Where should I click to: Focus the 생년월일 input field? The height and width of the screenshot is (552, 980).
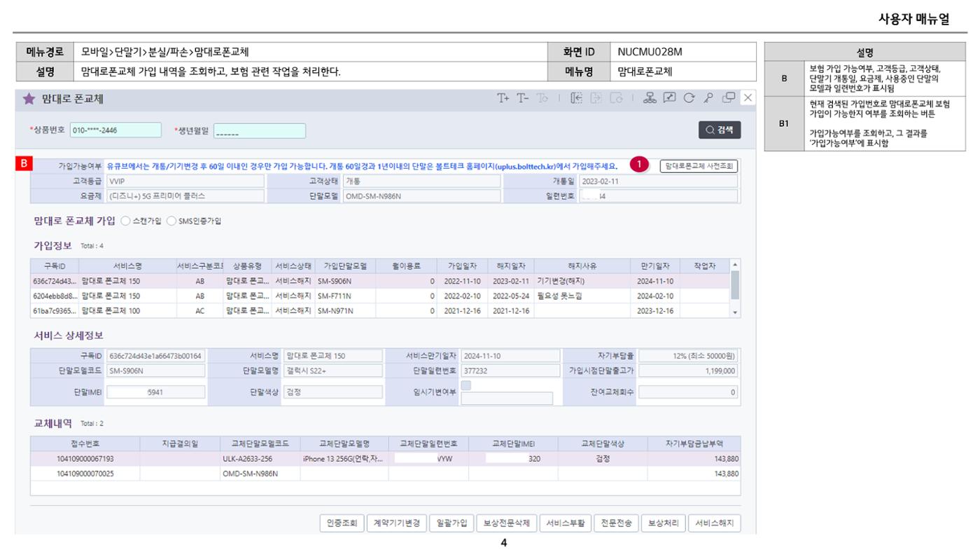click(260, 130)
